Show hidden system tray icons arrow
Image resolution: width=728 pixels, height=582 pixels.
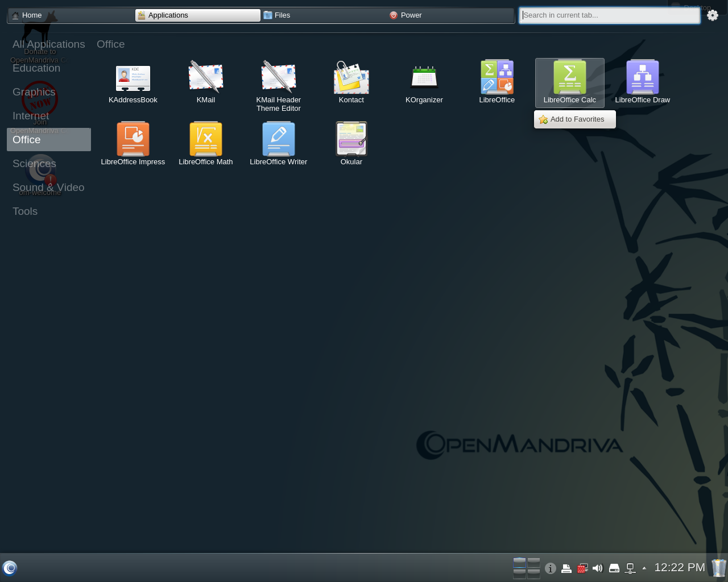[x=644, y=568]
